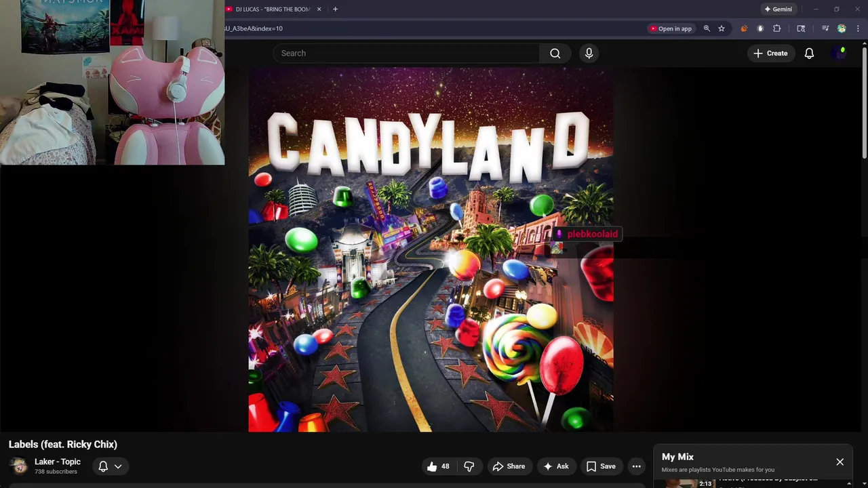Open media controls music-note icon

point(825,28)
